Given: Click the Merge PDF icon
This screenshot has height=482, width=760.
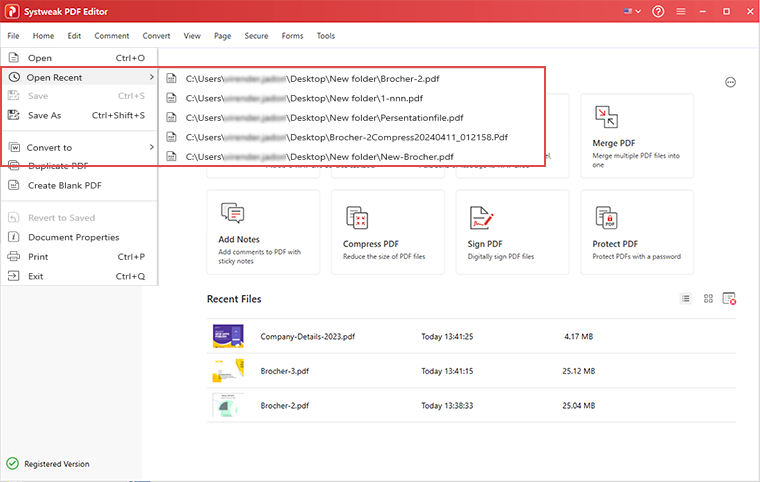Looking at the screenshot, I should pos(606,117).
